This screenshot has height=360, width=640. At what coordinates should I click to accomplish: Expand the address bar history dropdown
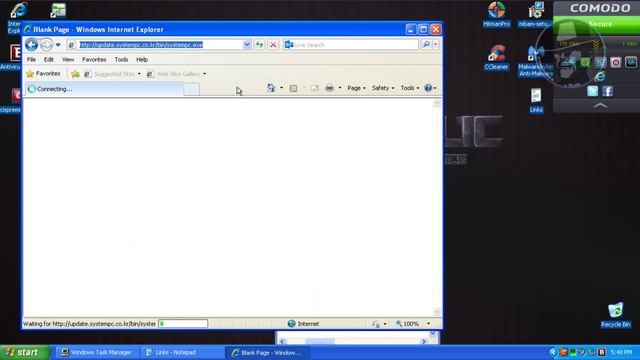(247, 45)
